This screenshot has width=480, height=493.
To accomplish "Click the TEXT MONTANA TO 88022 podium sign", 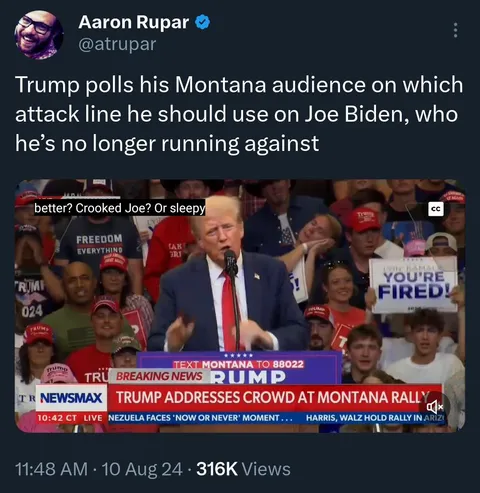I will tap(238, 364).
